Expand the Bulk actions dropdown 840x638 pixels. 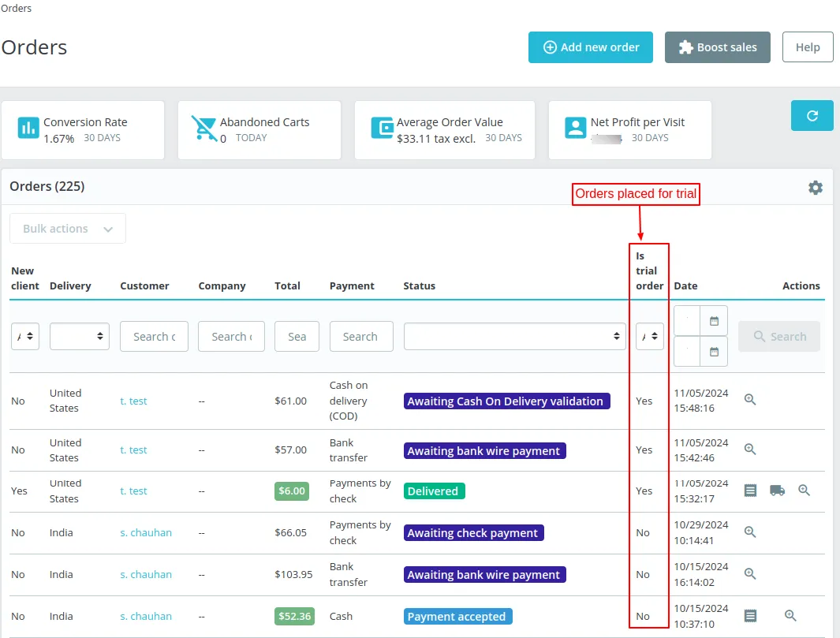68,229
